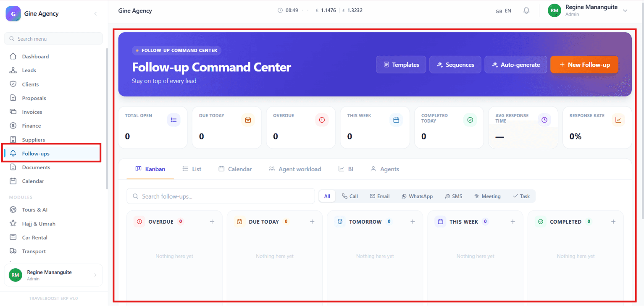Select the All filter
644x306 pixels.
click(327, 196)
